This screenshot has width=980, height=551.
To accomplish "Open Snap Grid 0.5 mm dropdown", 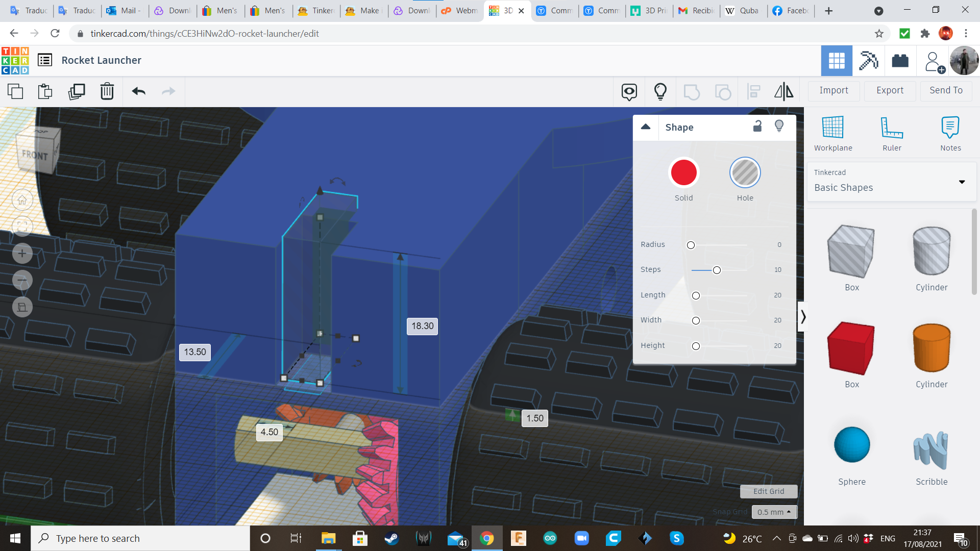I will click(774, 512).
